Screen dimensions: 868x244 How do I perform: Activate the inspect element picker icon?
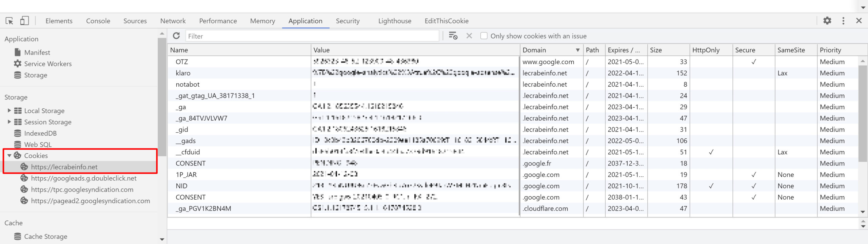9,21
